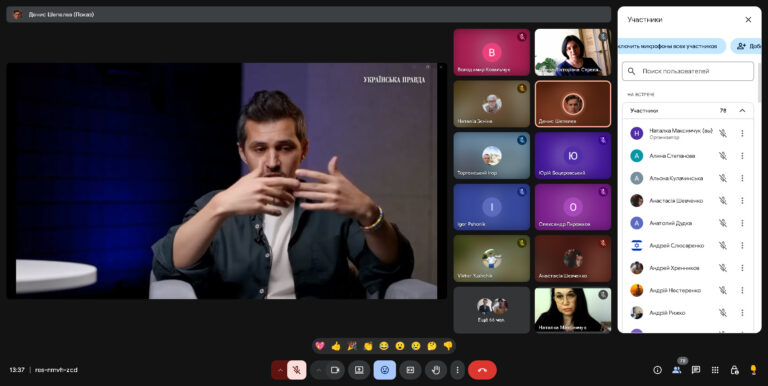Screen dimensions: 768x386
Task: Click muted mic icon for Алина Степанова
Action: [x=722, y=156]
